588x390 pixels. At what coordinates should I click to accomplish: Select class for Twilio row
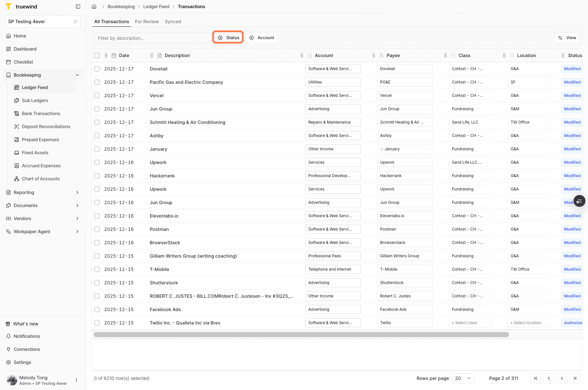tap(470, 323)
